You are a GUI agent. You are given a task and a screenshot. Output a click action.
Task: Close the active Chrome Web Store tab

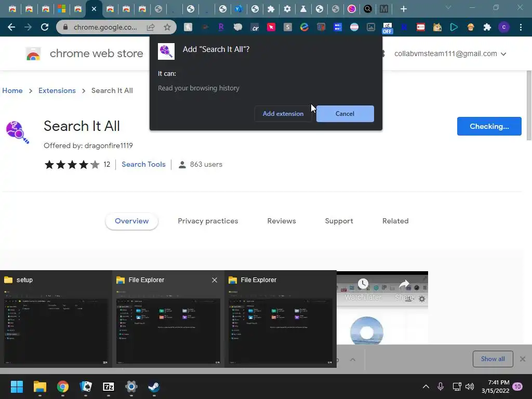click(x=94, y=9)
